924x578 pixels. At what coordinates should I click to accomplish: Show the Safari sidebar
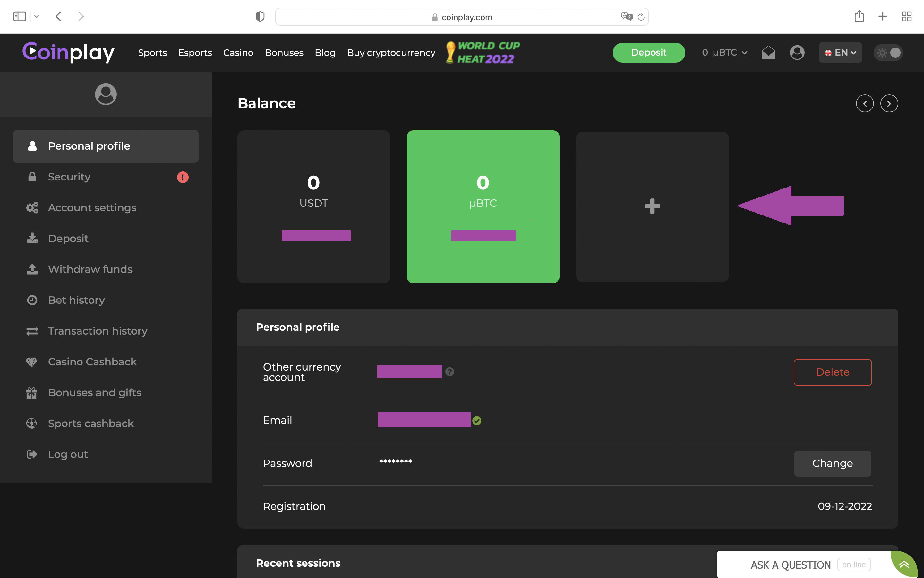pyautogui.click(x=20, y=16)
